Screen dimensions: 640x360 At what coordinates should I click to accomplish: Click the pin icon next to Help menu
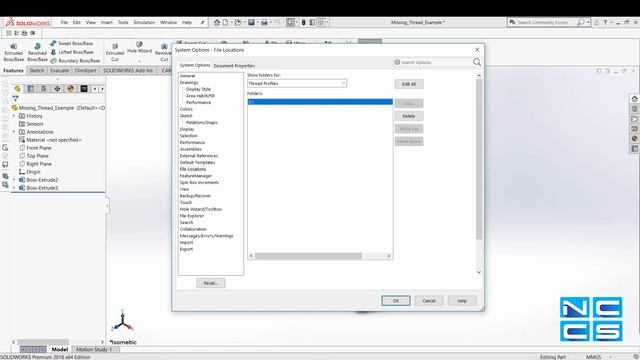202,22
